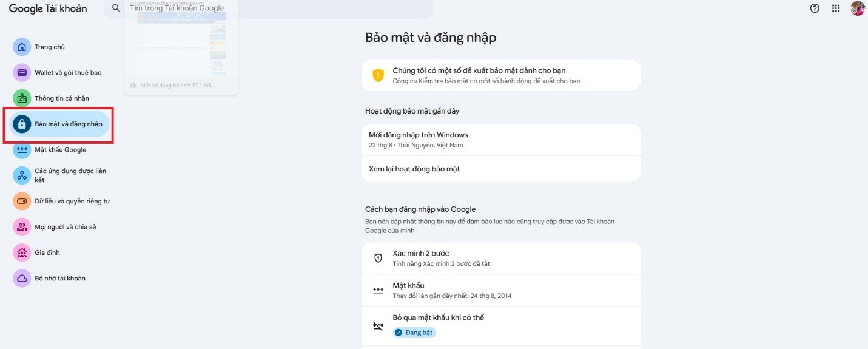
Task: Click the yellow security shield warning icon
Action: (x=378, y=75)
